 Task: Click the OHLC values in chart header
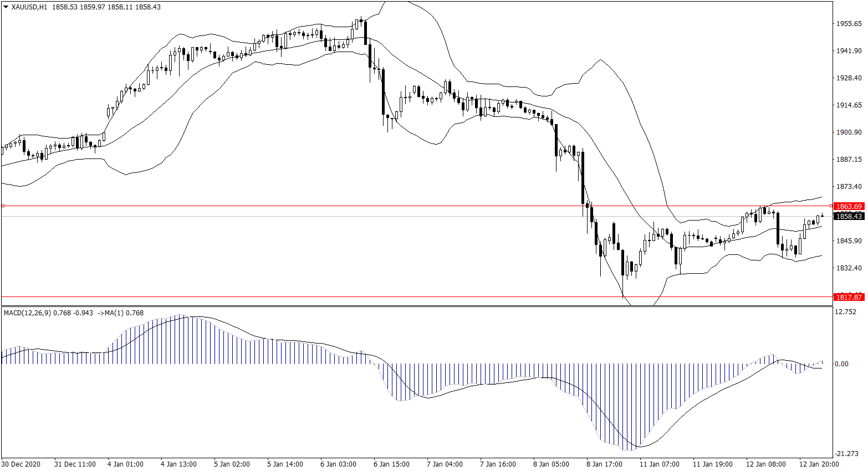[106, 7]
